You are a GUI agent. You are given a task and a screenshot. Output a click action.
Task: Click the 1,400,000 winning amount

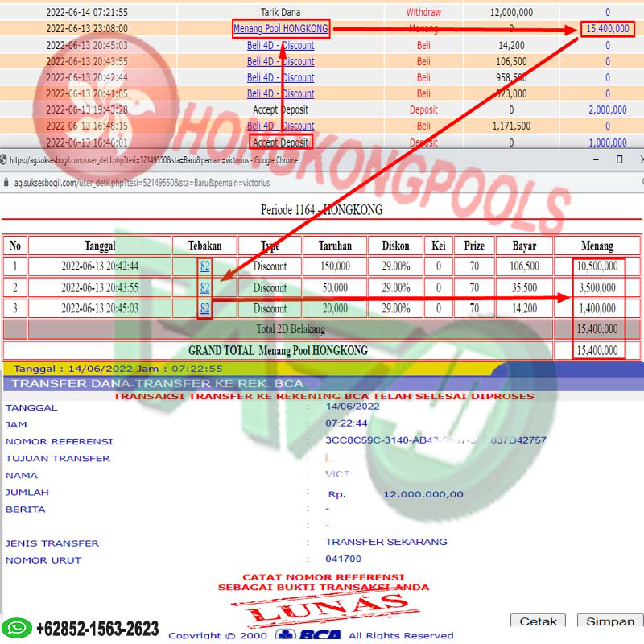click(x=597, y=308)
